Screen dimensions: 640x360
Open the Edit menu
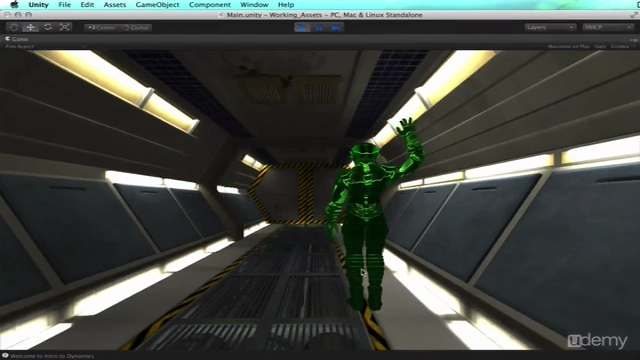point(87,5)
